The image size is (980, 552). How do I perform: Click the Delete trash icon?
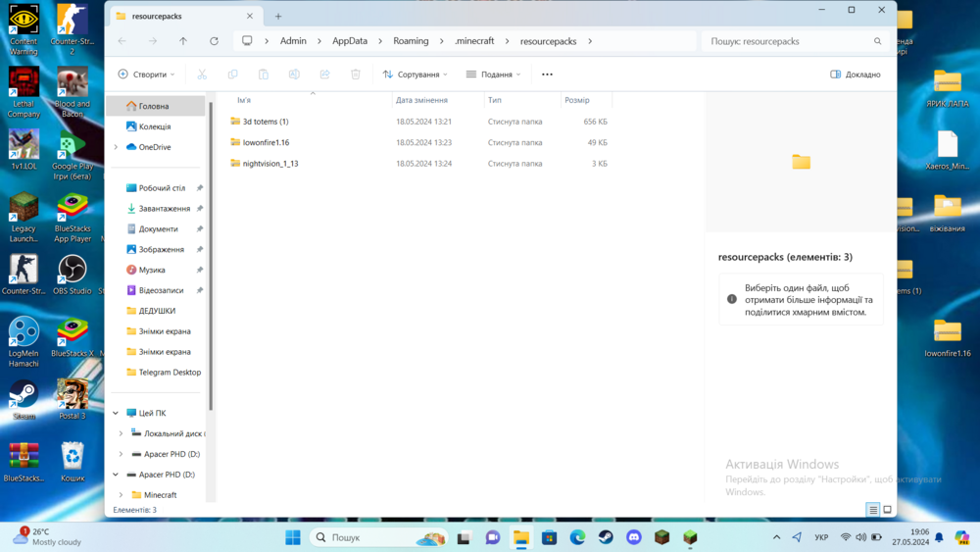[356, 75]
